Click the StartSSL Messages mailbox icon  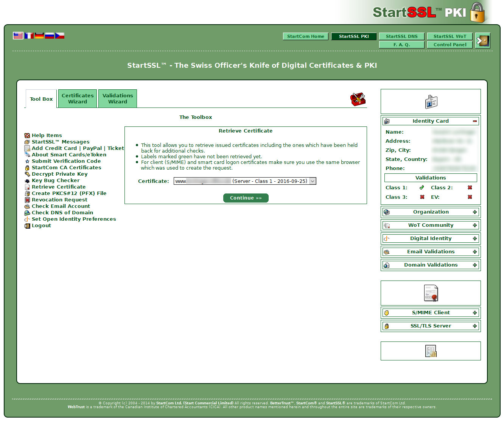[x=27, y=142]
